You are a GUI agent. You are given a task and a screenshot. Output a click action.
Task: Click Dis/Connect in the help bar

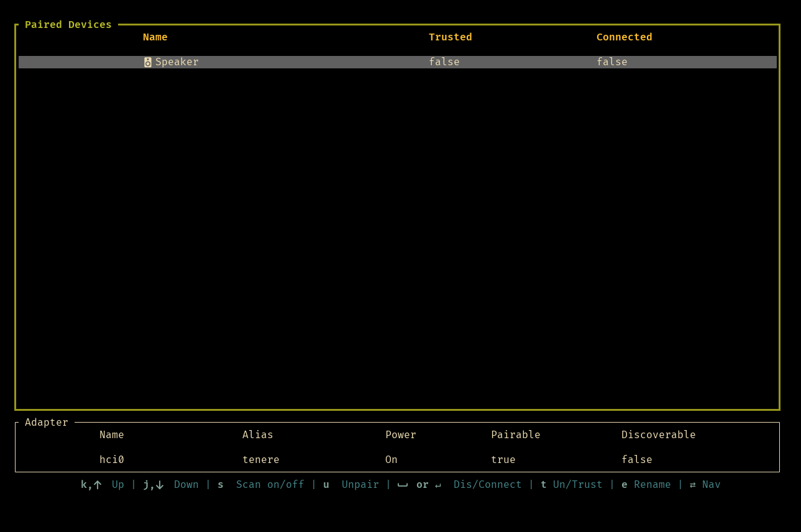[x=487, y=485]
